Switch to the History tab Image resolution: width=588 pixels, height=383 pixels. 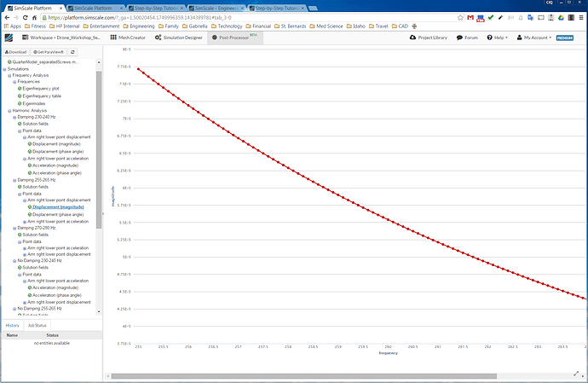(13, 326)
